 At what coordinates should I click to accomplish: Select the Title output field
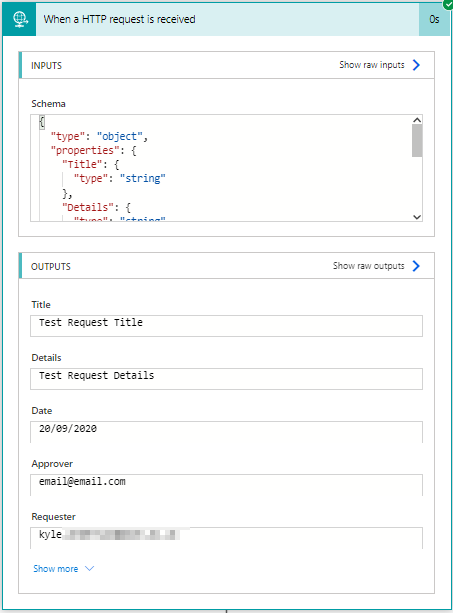click(x=226, y=326)
